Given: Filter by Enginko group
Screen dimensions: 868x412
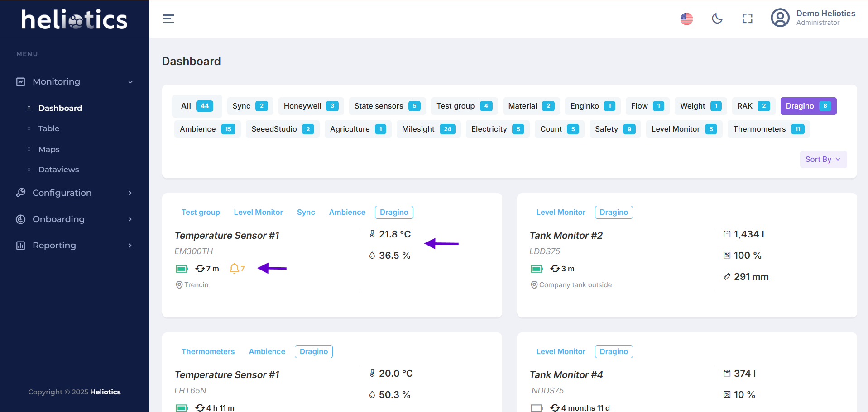Looking at the screenshot, I should coord(593,106).
